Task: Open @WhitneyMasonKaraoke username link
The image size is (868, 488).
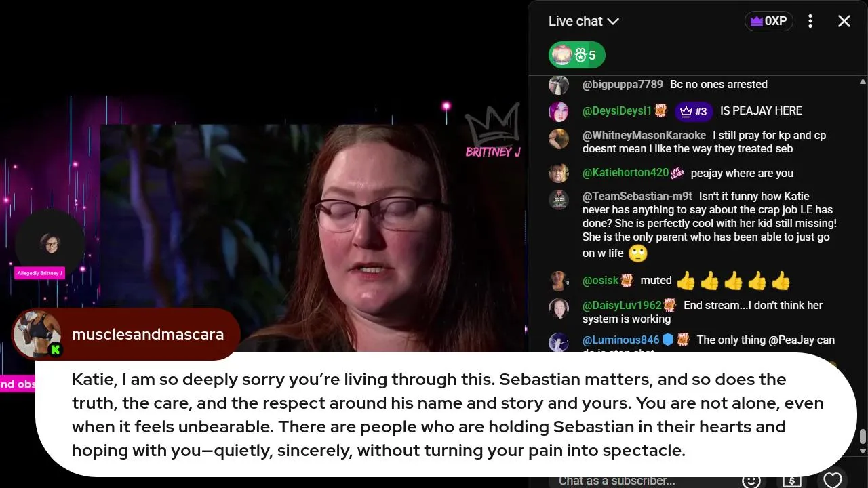Action: tap(644, 135)
